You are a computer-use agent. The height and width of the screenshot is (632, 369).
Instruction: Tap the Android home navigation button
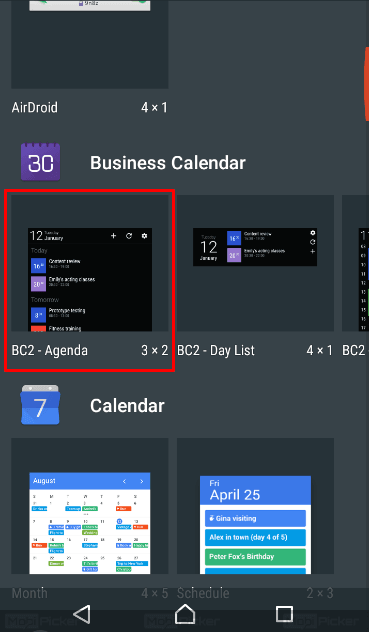click(185, 614)
